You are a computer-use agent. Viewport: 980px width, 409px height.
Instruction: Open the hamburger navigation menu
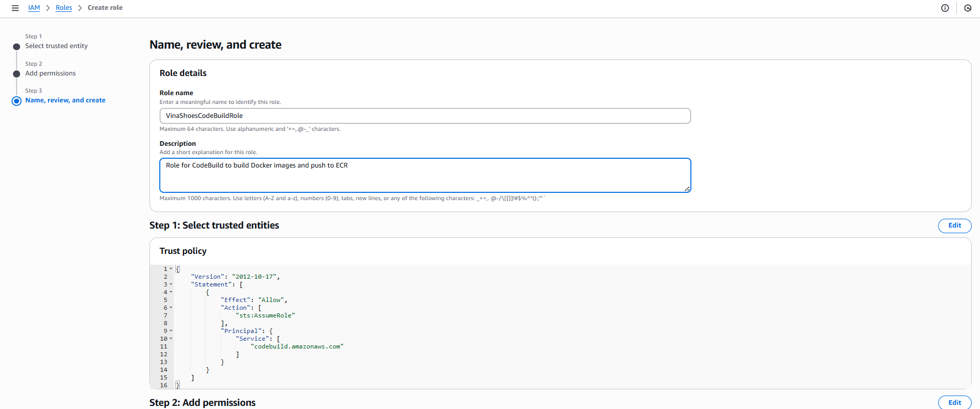coord(15,8)
